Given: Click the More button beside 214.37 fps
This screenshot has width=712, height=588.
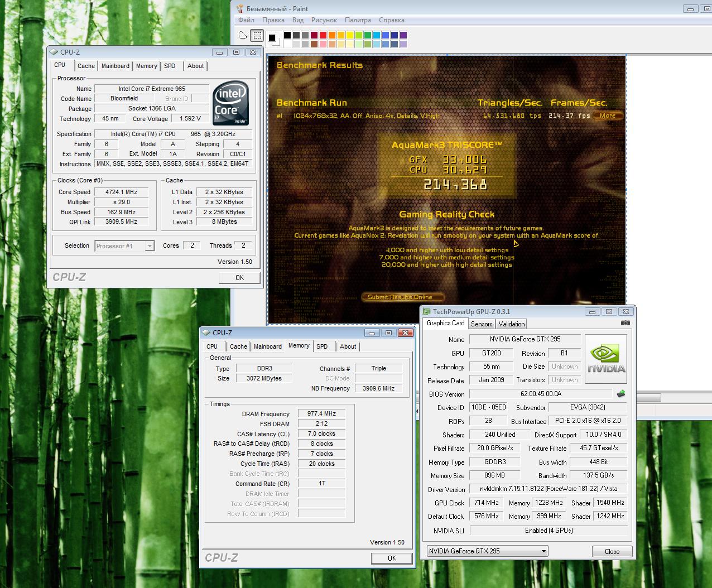Looking at the screenshot, I should pyautogui.click(x=608, y=116).
